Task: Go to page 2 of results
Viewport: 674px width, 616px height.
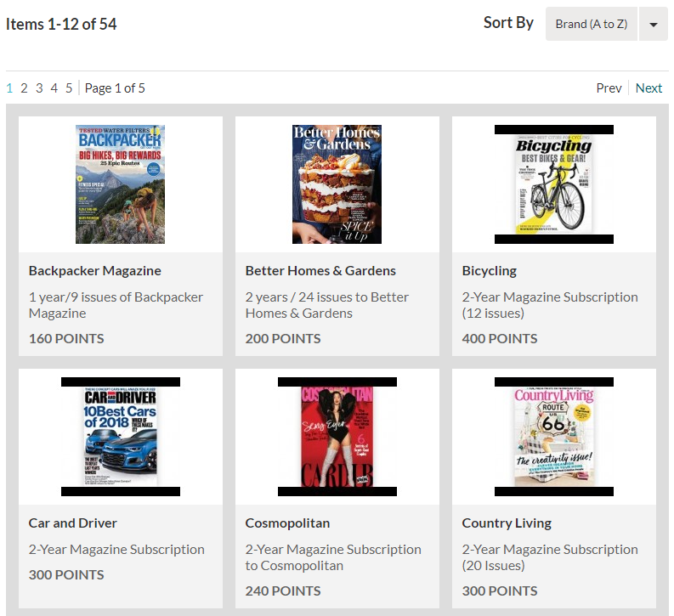Action: (24, 88)
